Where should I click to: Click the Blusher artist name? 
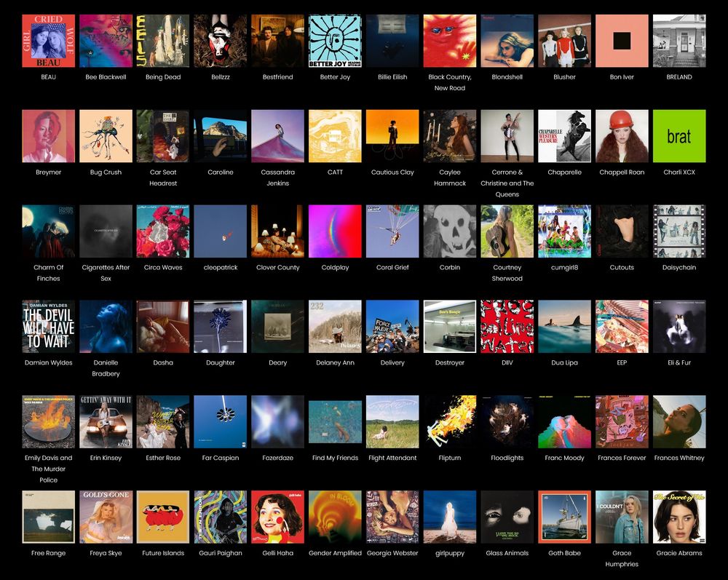pos(565,77)
